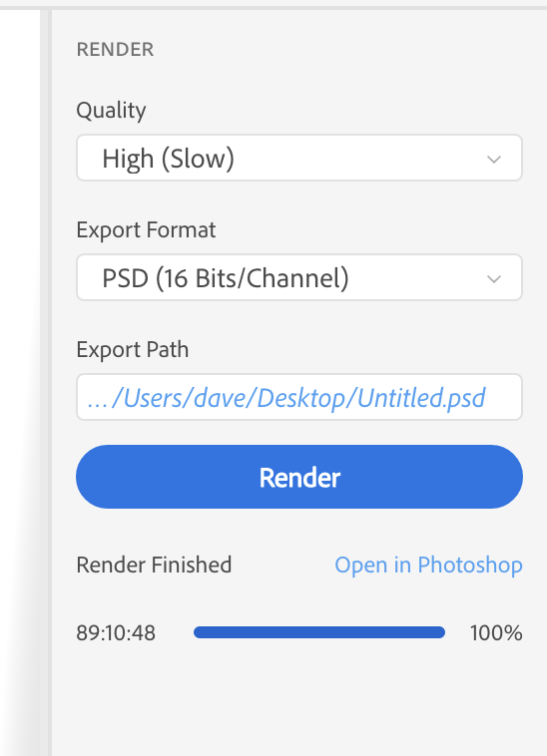Viewport: 547px width, 756px height.
Task: Click the Quality label
Action: click(x=111, y=111)
